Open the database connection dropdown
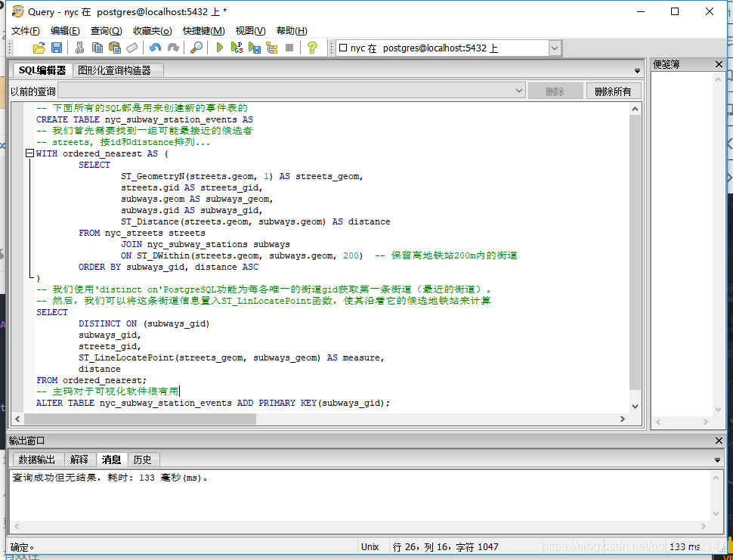 [x=555, y=48]
